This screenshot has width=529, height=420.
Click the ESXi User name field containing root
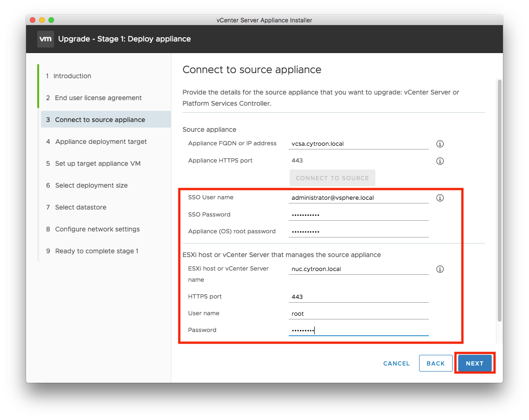359,313
